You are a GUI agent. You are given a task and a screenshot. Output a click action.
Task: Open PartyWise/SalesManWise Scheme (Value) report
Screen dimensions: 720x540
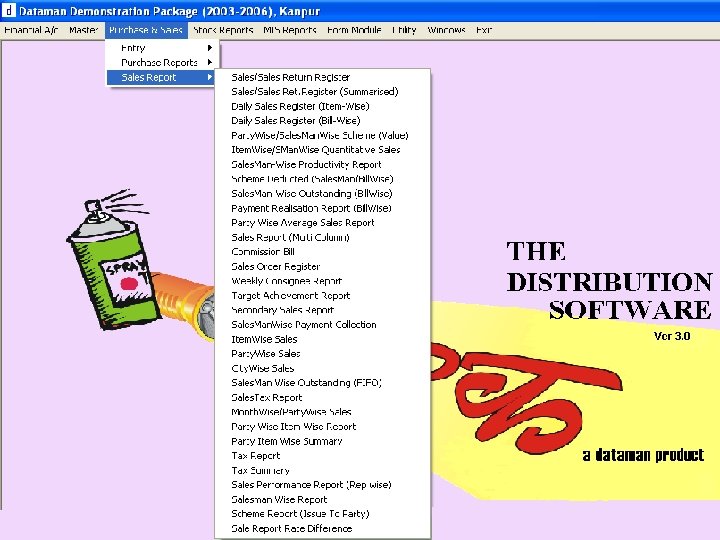click(322, 135)
